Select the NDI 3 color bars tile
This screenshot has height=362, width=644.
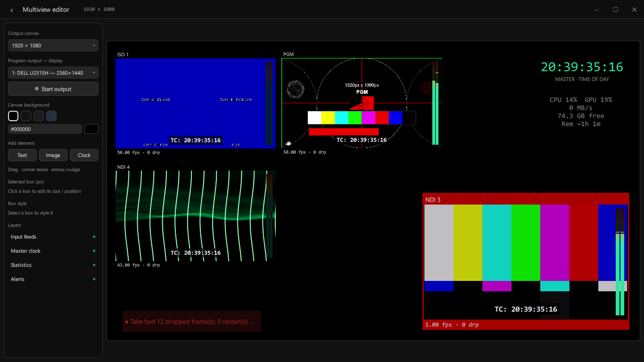526,262
